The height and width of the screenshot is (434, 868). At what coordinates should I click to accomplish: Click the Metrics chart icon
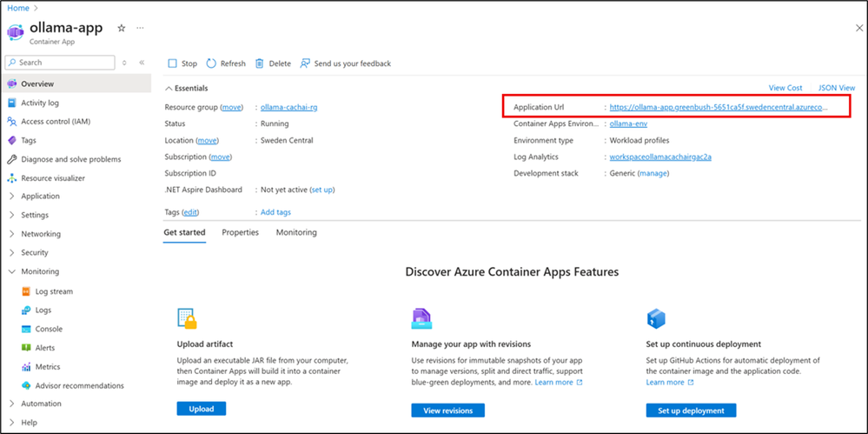26,366
